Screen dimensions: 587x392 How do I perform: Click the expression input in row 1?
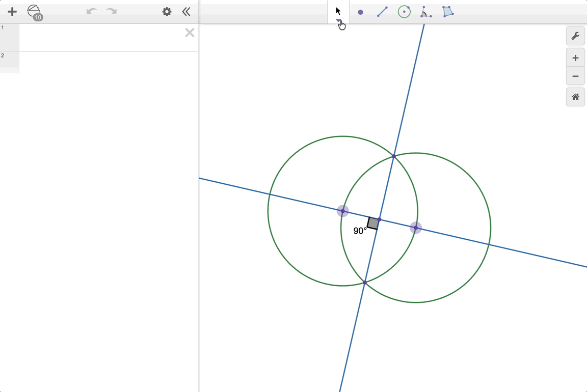[101, 38]
